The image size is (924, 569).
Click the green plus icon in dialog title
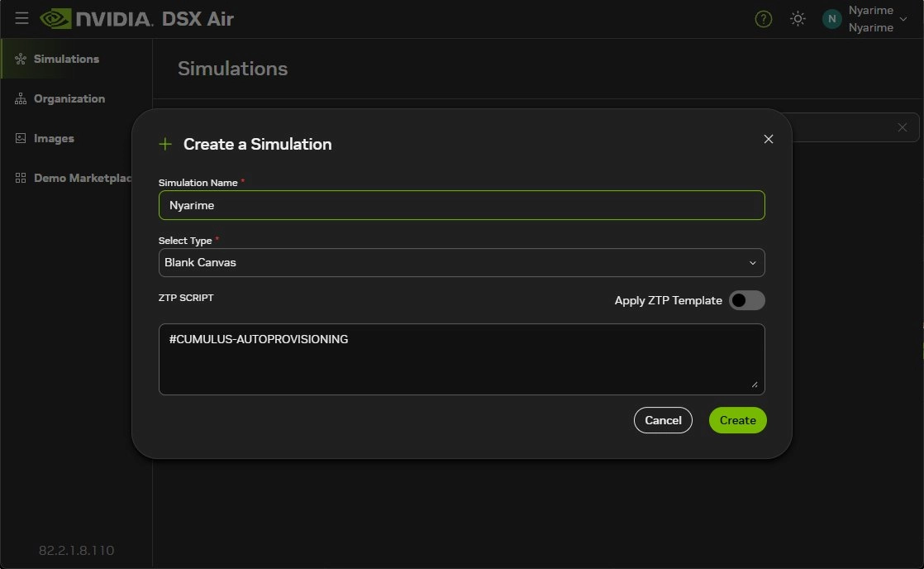pyautogui.click(x=165, y=144)
